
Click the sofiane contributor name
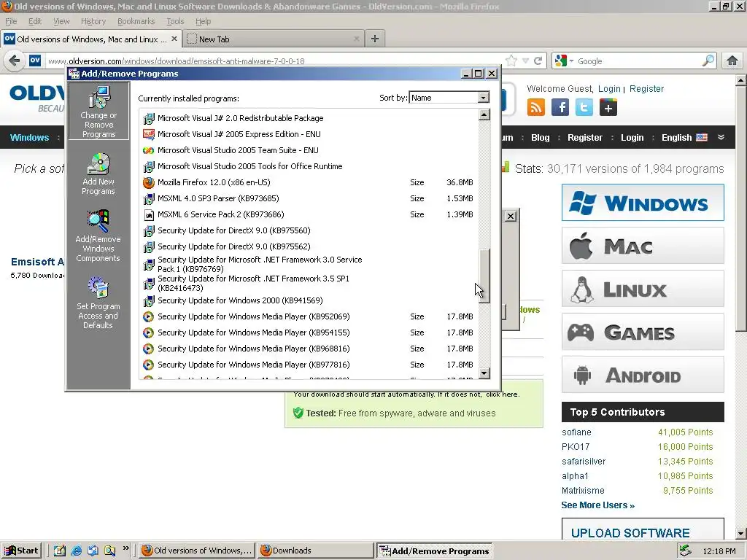576,432
